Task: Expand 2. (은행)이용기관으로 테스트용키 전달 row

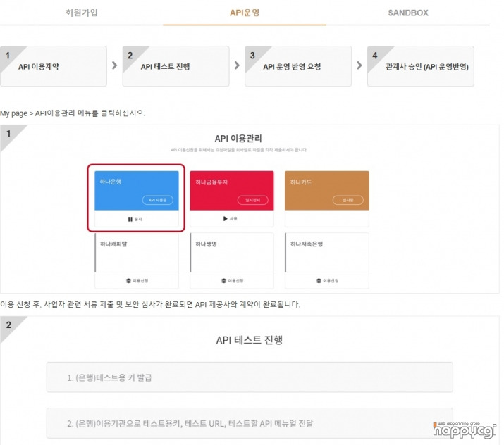Action: [250, 423]
